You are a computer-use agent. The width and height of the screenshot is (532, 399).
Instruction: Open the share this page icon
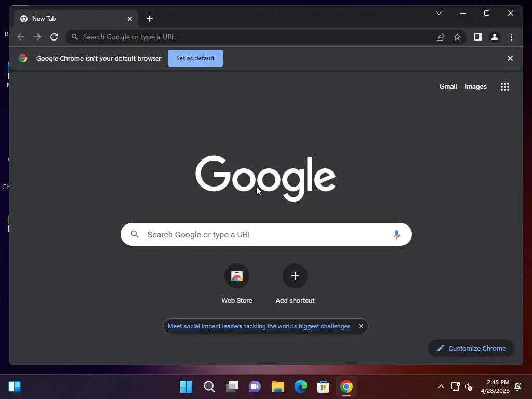(441, 37)
